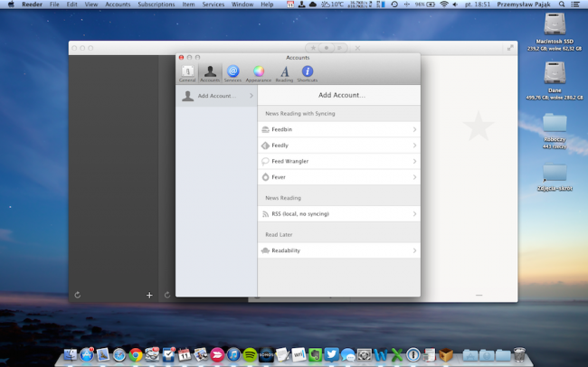Select the Accounts preferences tab
Screen dimensions: 588x367
pos(210,73)
